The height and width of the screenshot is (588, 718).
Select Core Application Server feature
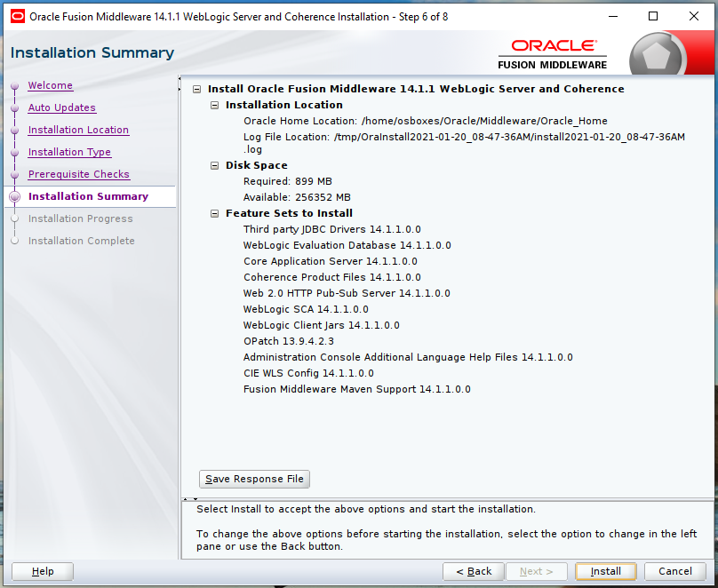[331, 262]
